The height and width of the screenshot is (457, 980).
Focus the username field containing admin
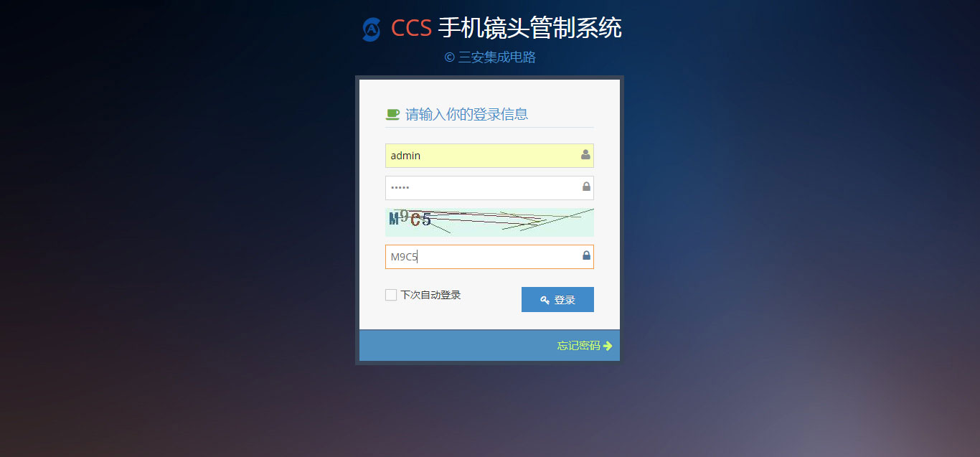tap(489, 156)
